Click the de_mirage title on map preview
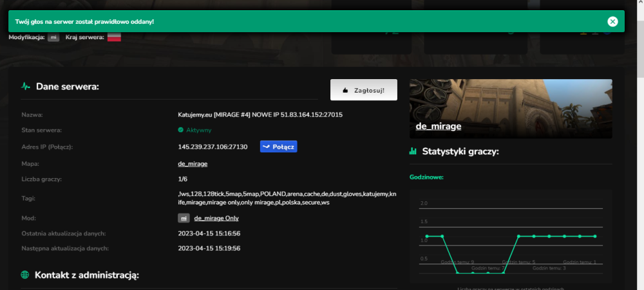The image size is (644, 290). 438,126
